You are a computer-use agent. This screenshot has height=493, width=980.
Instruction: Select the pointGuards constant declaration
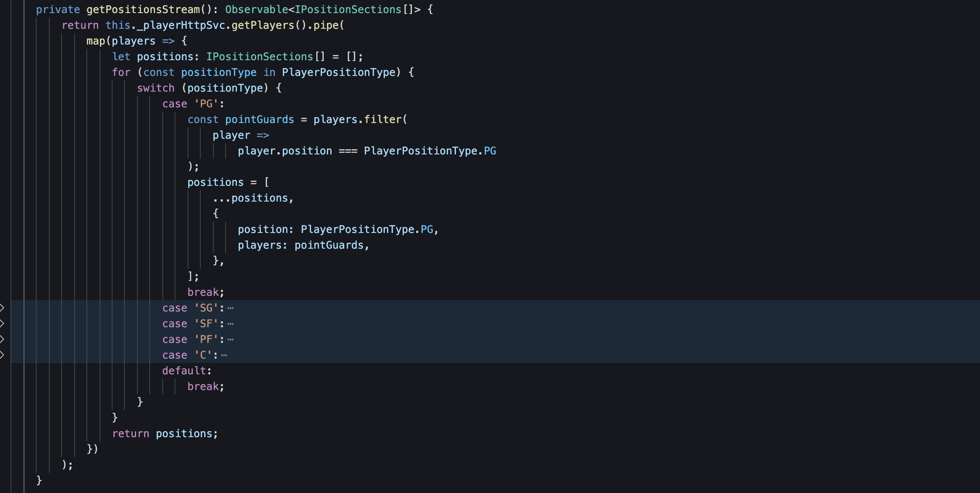coord(260,119)
